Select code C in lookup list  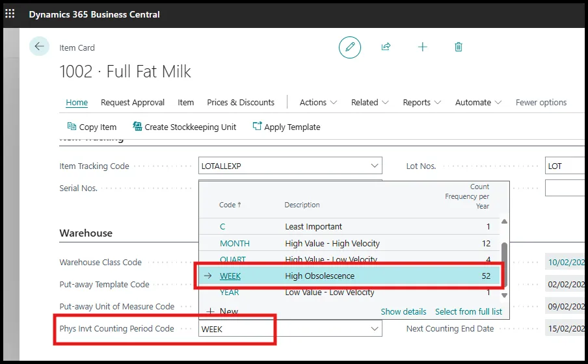(x=222, y=226)
